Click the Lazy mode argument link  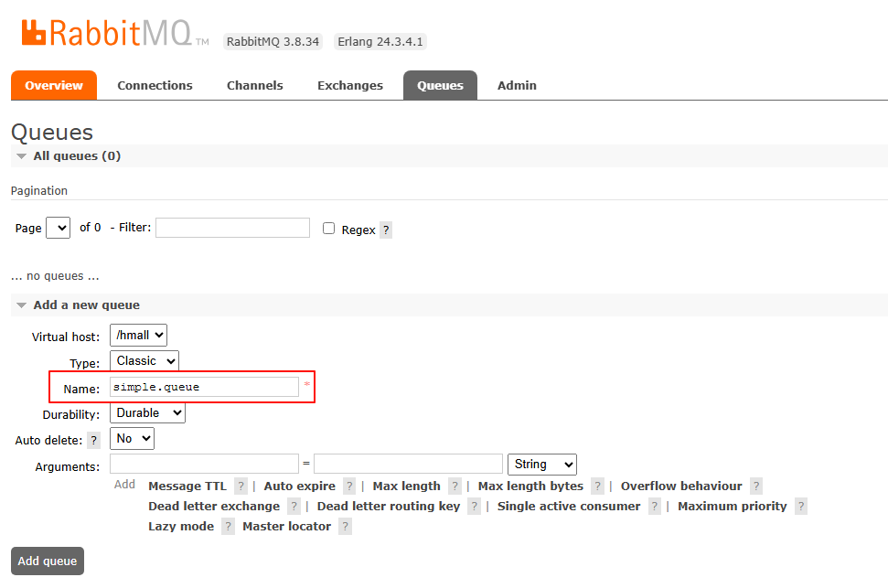click(x=181, y=526)
